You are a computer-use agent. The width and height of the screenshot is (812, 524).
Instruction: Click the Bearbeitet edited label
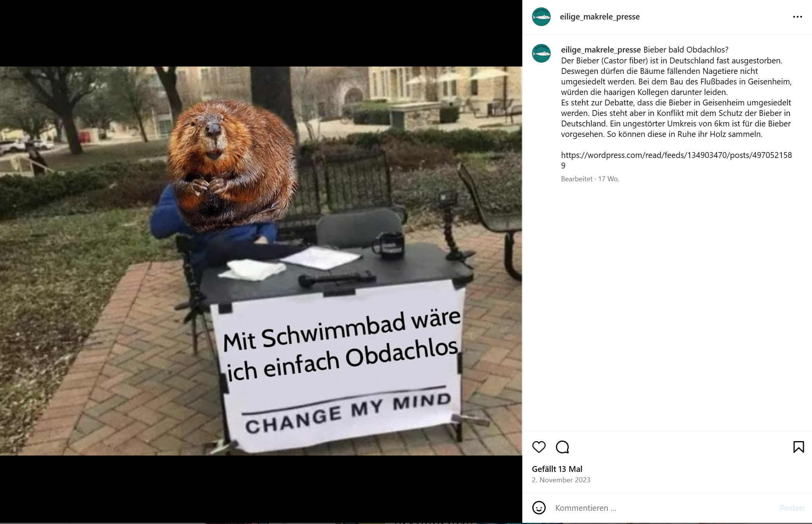[577, 179]
